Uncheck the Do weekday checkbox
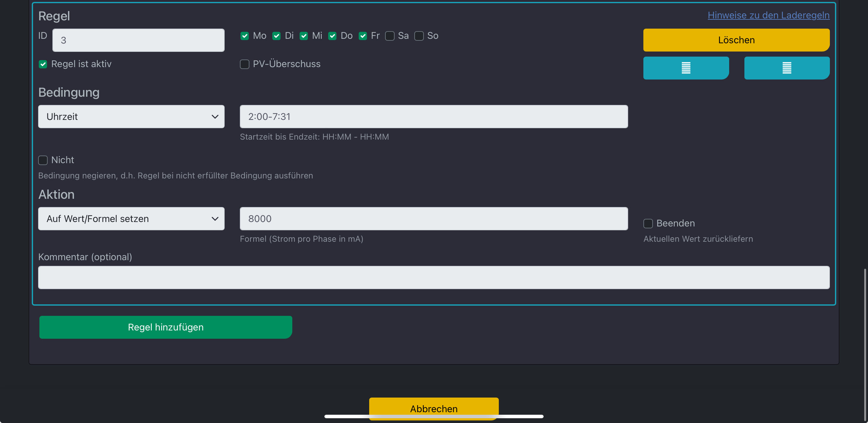This screenshot has height=423, width=868. coord(332,36)
